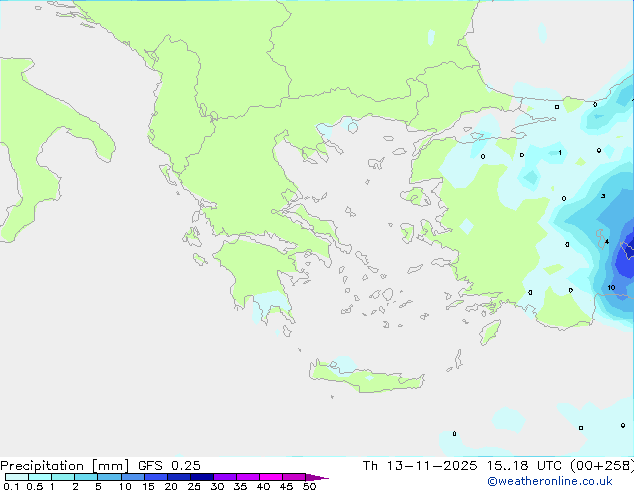Choose the 20–25 mm dark blue swatch
Viewport: 634px width, 490px height.
(179, 477)
